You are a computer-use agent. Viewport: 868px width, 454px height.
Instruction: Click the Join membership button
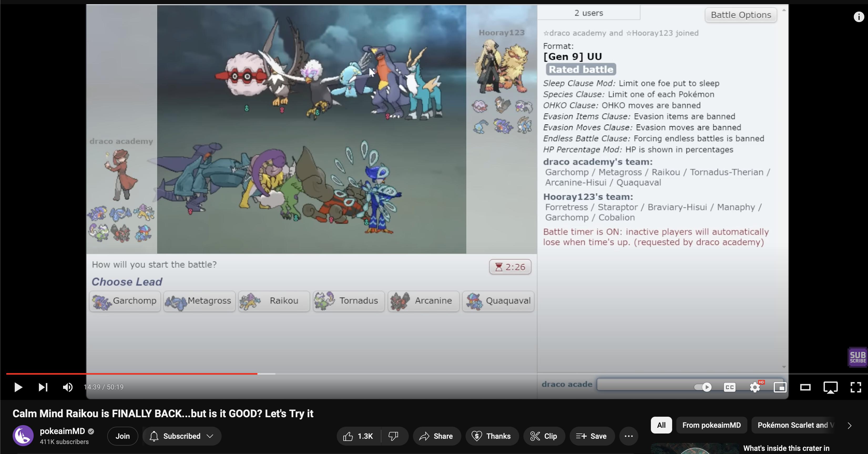point(123,436)
